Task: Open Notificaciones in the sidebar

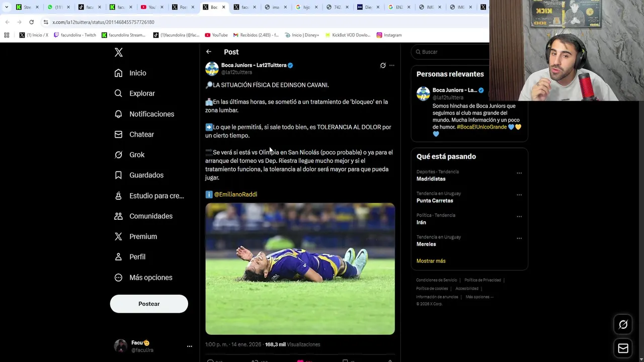Action: click(x=144, y=114)
